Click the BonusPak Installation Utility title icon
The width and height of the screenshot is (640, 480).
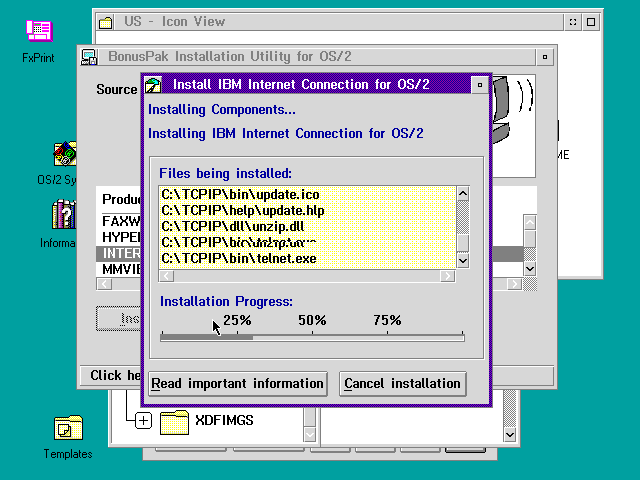[89, 57]
